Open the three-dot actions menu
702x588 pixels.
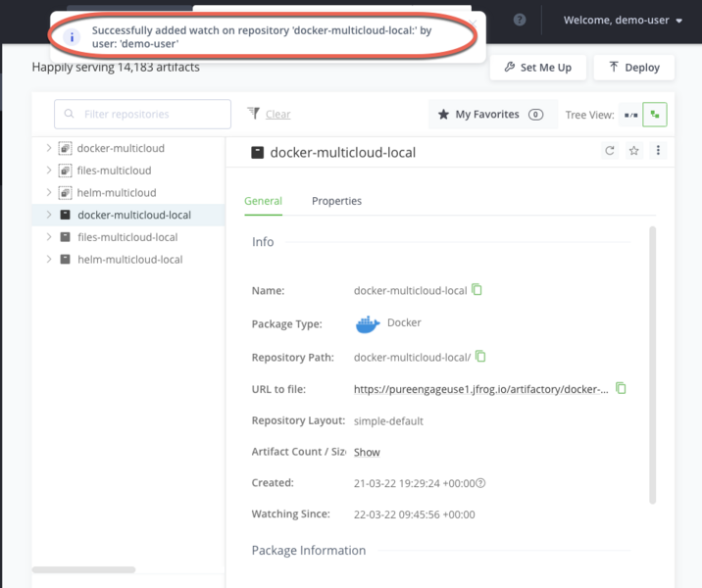[658, 150]
